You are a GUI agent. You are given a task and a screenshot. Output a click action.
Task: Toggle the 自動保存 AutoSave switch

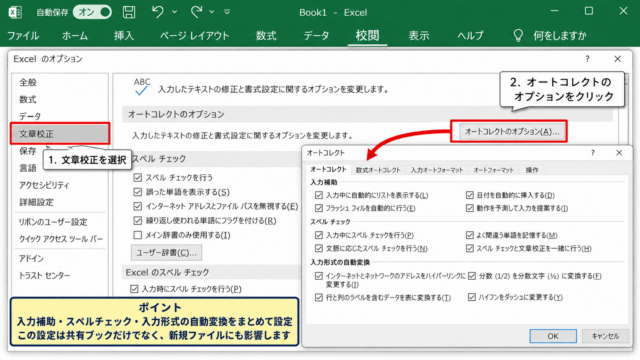[92, 12]
